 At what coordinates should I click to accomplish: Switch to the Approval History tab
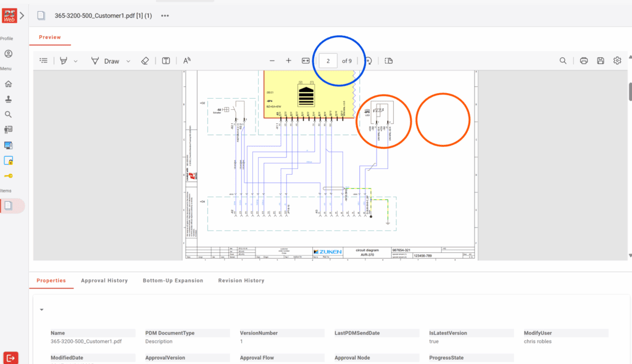click(104, 280)
